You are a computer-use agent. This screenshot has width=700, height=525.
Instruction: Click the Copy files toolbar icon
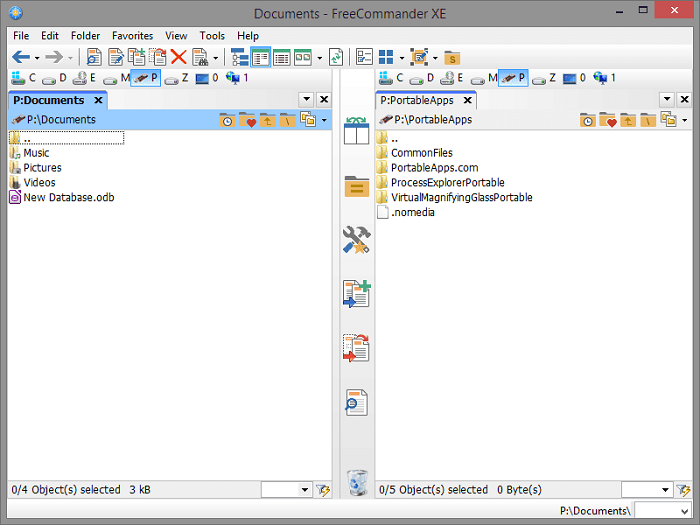pyautogui.click(x=137, y=57)
